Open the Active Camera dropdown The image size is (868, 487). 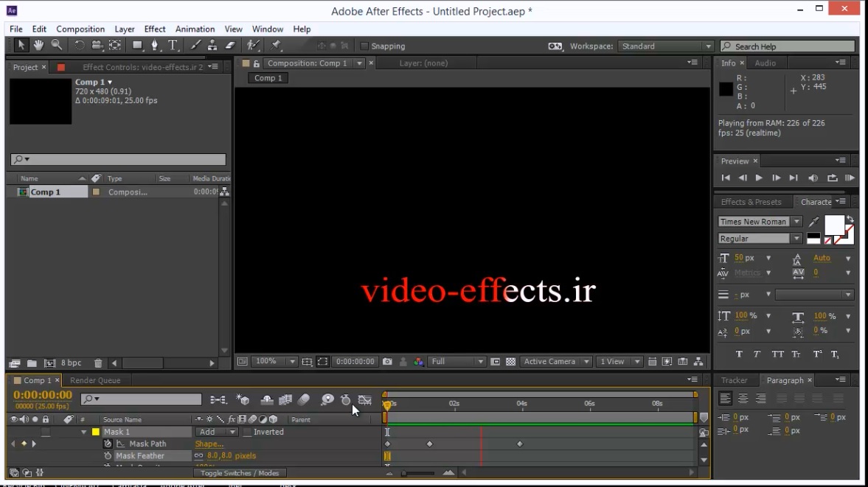(556, 362)
